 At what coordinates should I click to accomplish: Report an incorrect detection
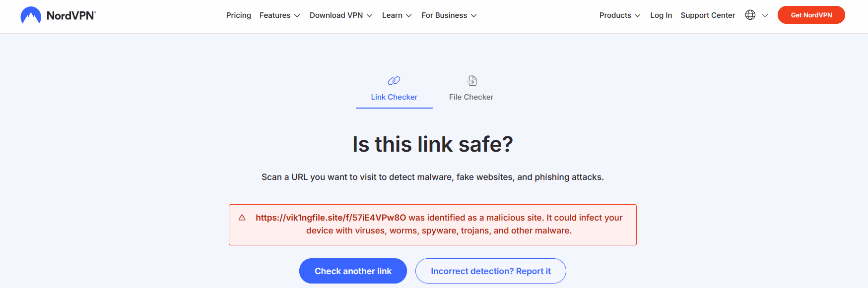(x=490, y=271)
